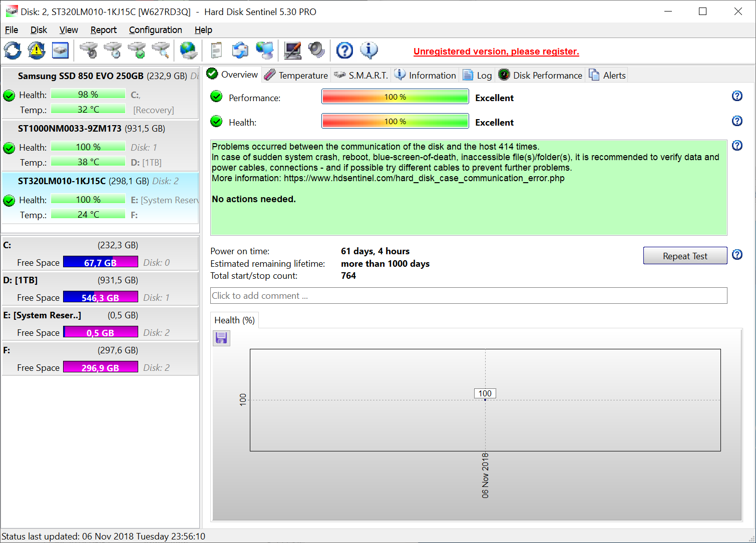This screenshot has width=756, height=543.
Task: Switch to the S.M.A.R.T. tab
Action: point(361,75)
